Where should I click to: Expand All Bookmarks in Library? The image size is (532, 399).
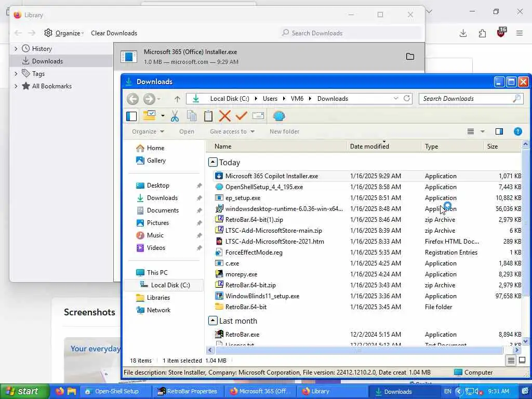[x=16, y=86]
